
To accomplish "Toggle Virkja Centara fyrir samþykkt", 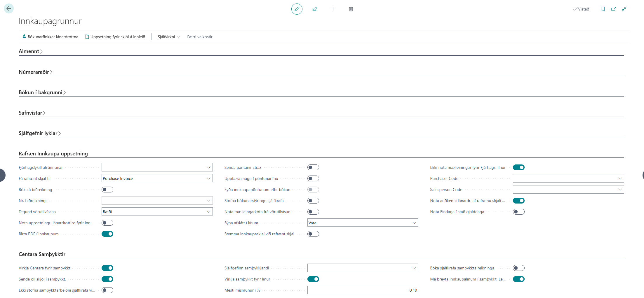I will tap(107, 268).
